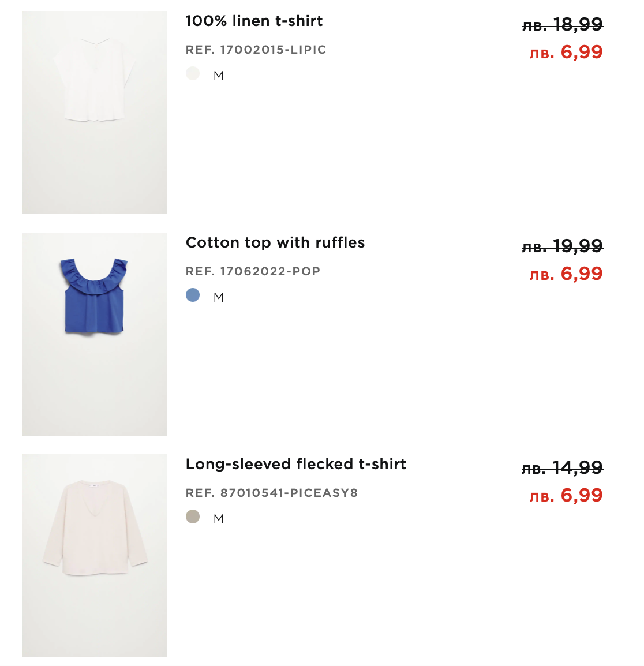Click the flecked t-shirt red sale price
The image size is (644, 666).
pos(566,496)
